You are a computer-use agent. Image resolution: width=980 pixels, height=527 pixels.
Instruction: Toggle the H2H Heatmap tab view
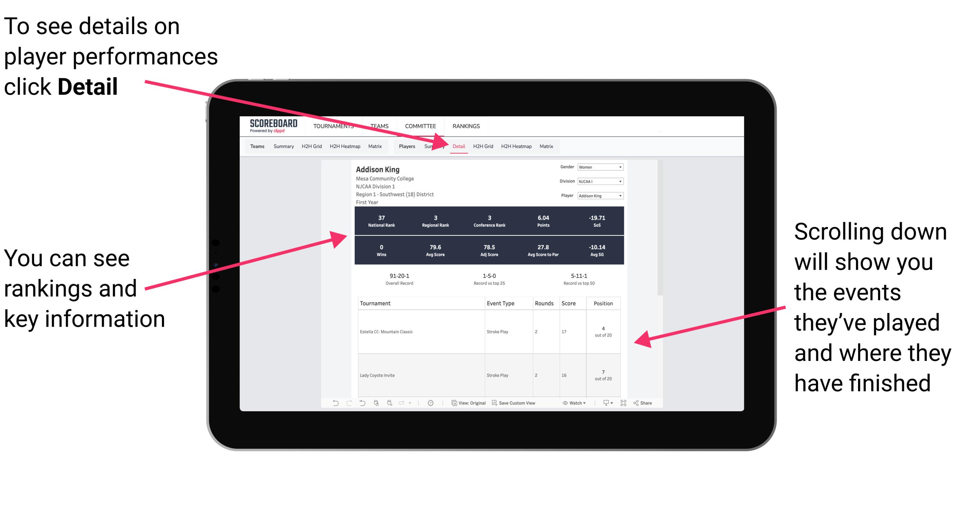click(516, 145)
